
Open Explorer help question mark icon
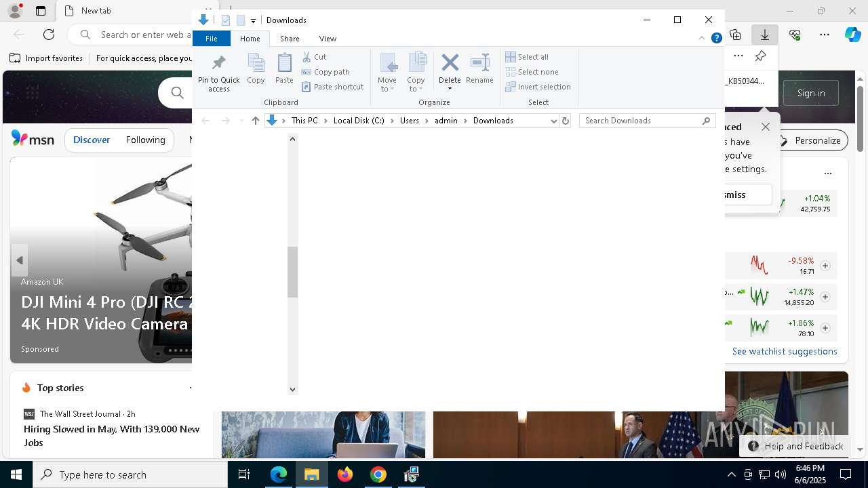coord(716,39)
